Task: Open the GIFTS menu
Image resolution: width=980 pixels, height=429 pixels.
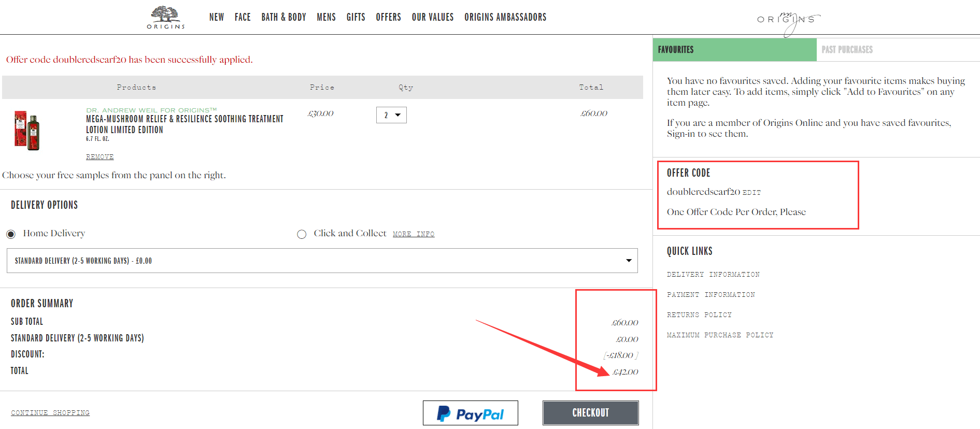Action: tap(356, 17)
